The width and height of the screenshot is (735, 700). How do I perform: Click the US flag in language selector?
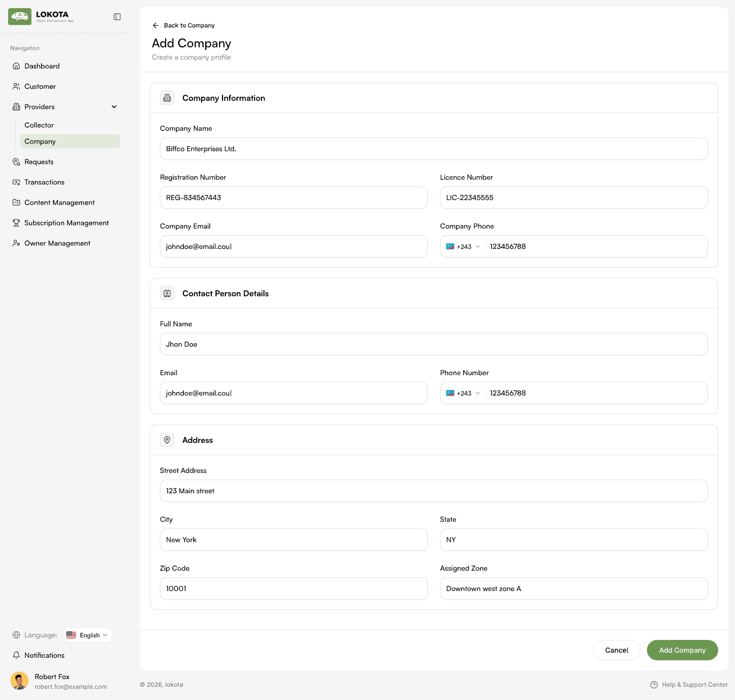[71, 635]
